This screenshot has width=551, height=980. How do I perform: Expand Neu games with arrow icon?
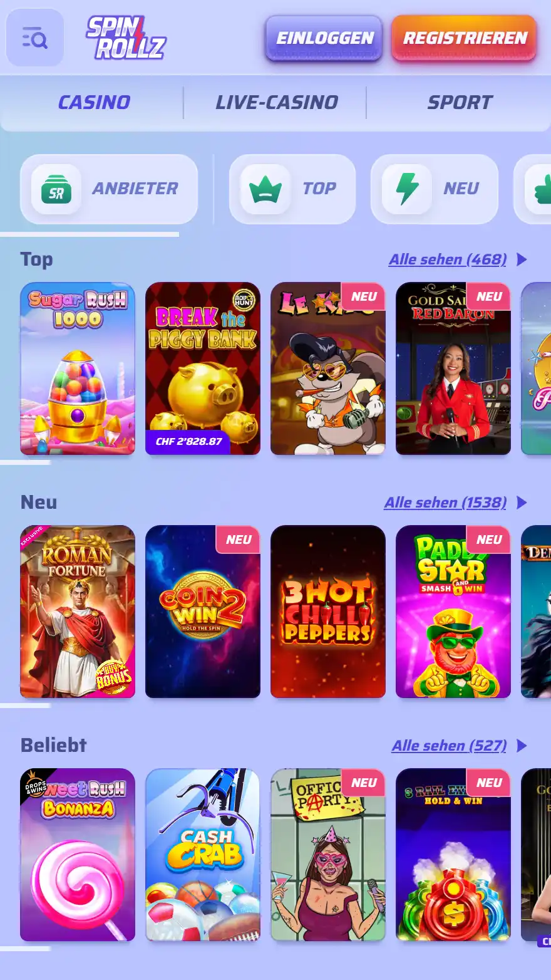(x=522, y=503)
